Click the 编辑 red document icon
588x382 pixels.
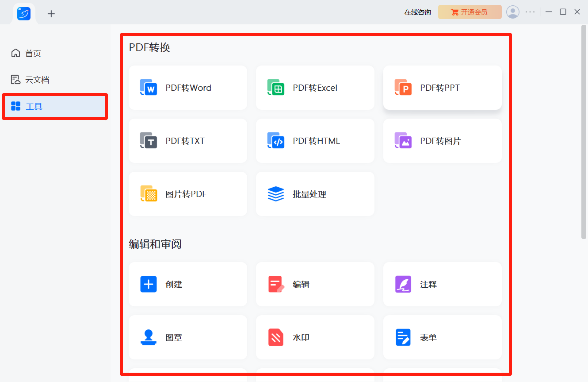tap(276, 284)
